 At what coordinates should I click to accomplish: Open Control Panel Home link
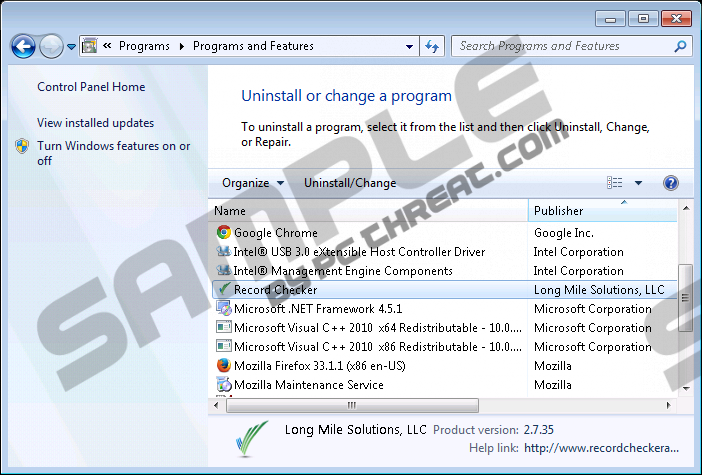(x=91, y=87)
